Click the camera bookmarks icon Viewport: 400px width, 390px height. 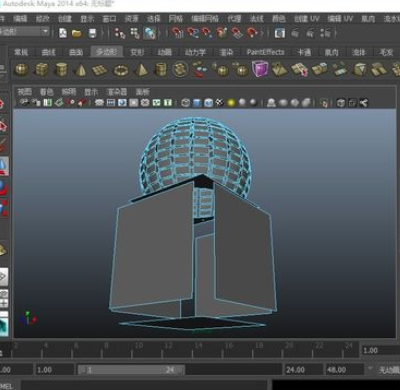click(x=48, y=103)
